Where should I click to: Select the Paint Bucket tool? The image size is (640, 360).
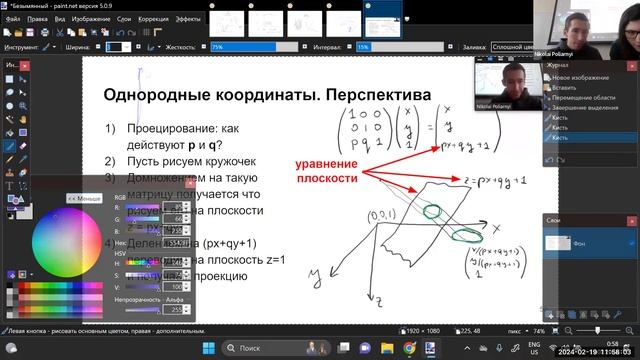tap(9, 133)
